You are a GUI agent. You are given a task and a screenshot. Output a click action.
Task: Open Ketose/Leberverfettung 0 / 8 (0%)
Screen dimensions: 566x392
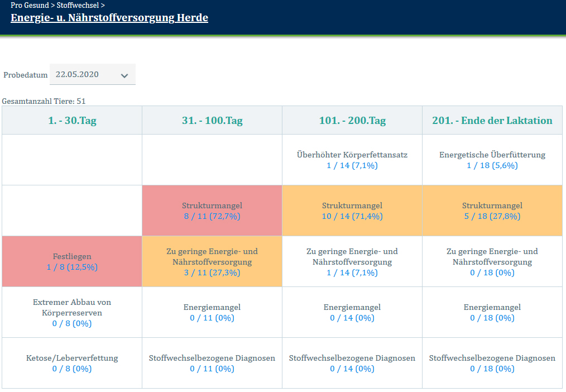click(72, 369)
